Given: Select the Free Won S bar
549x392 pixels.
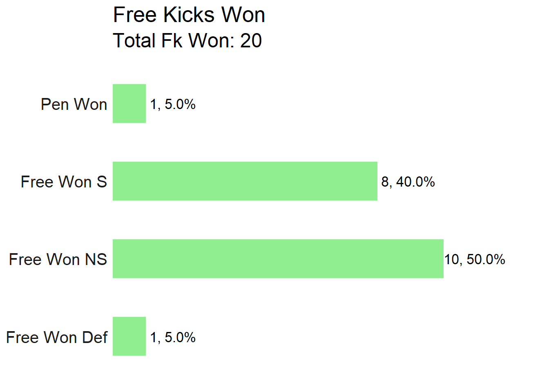Looking at the screenshot, I should pyautogui.click(x=245, y=181).
